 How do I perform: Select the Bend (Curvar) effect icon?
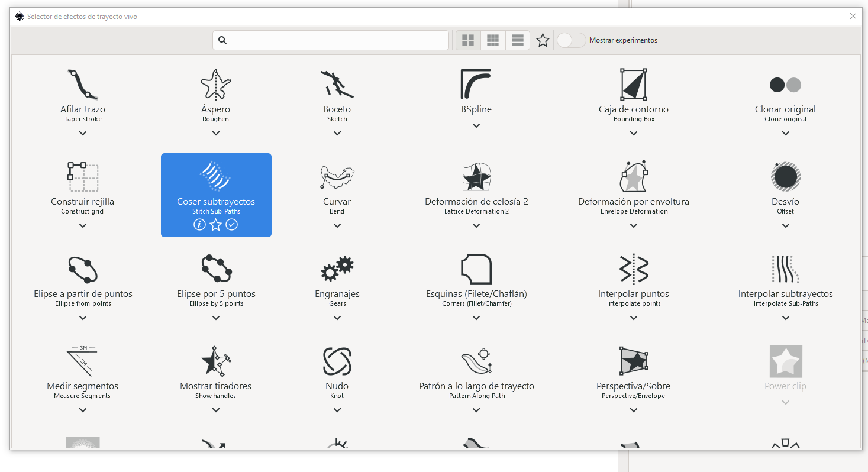(x=337, y=176)
